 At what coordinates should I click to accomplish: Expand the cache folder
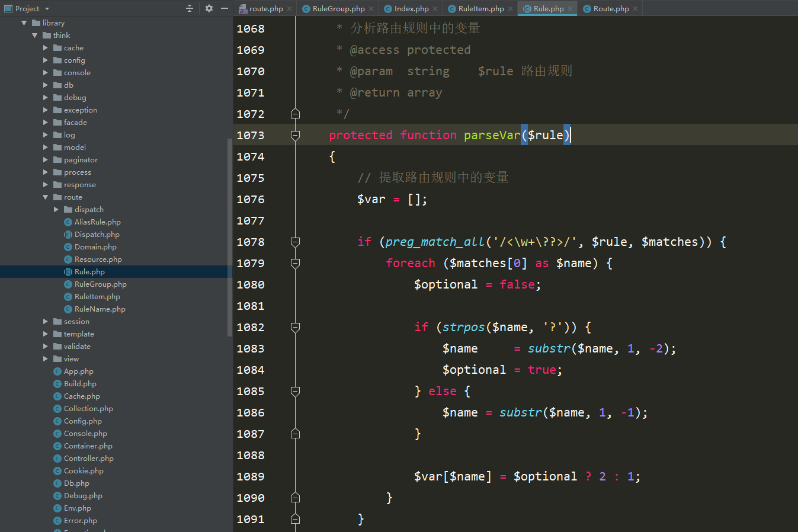tap(46, 48)
